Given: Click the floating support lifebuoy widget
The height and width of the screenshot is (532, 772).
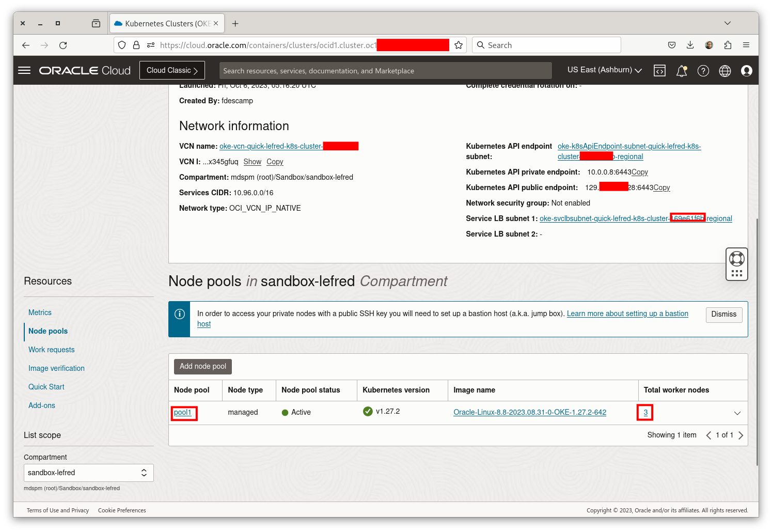Looking at the screenshot, I should tap(737, 264).
